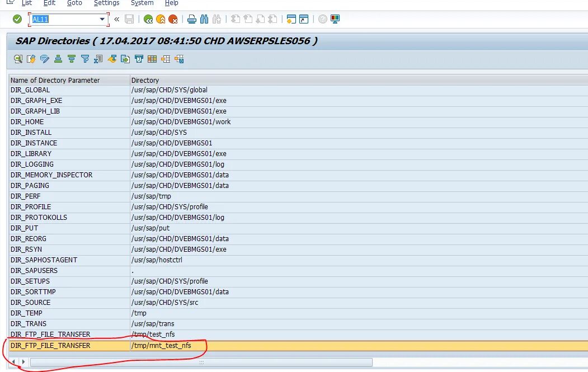Select the DIR_PROFILE row
Screen dimensions: 588x372
[299, 206]
